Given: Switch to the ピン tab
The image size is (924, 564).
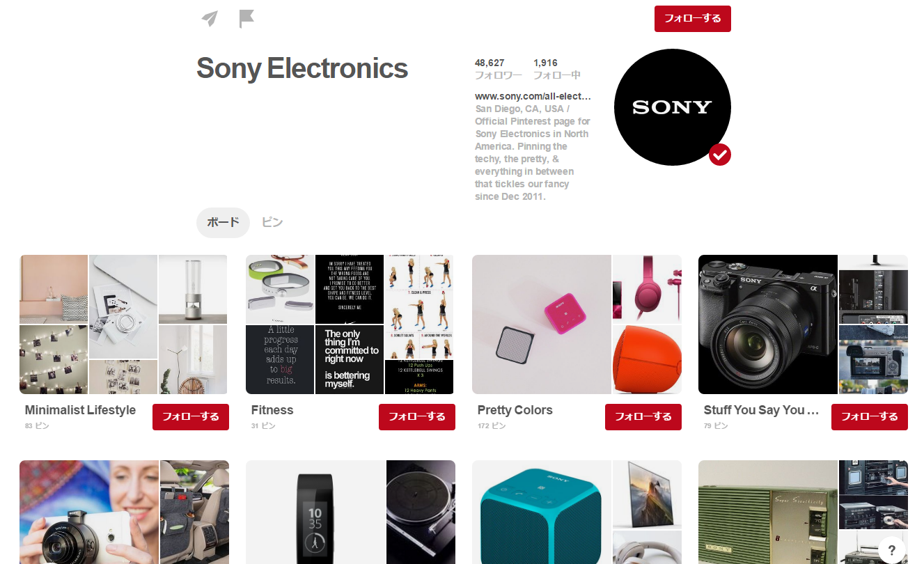Looking at the screenshot, I should point(272,222).
